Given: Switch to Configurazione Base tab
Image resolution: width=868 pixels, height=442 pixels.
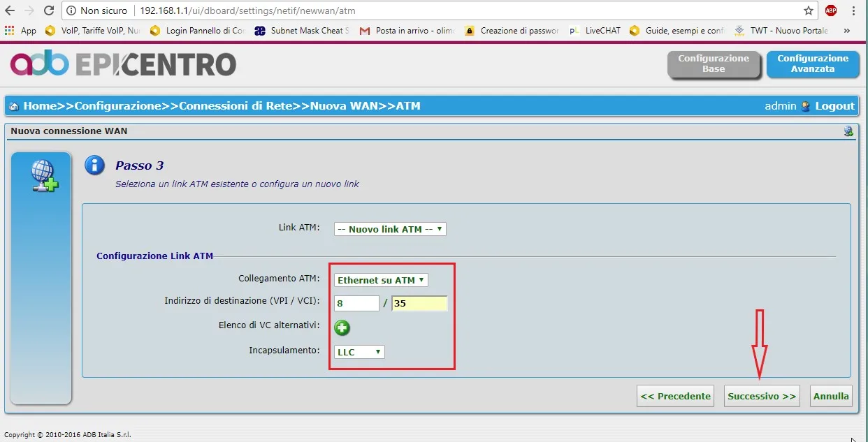Looking at the screenshot, I should pyautogui.click(x=714, y=64).
